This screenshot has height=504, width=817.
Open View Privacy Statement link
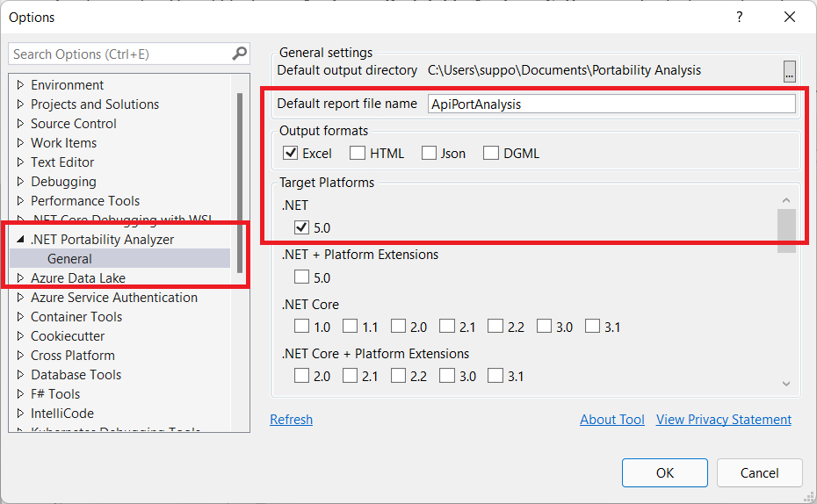click(x=724, y=419)
